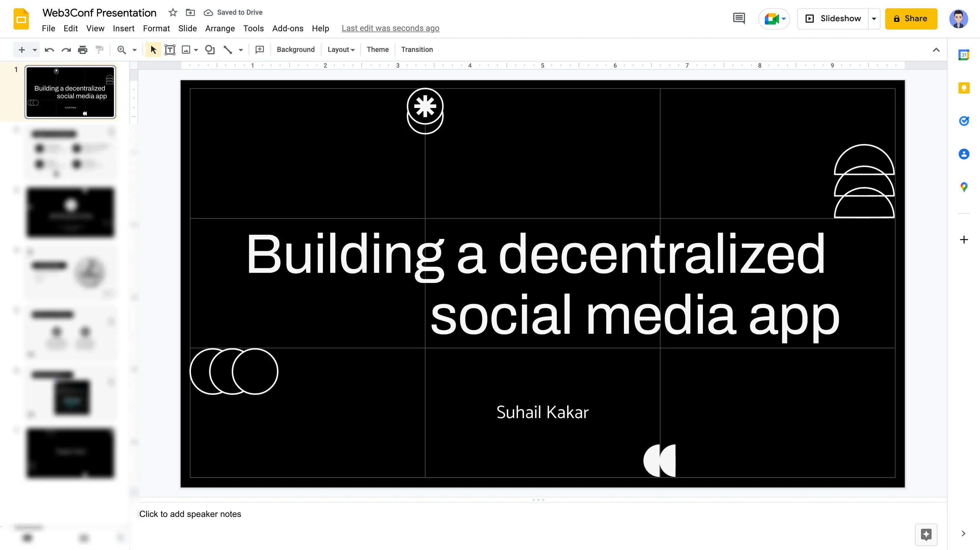
Task: Select the Text box tool
Action: coord(170,50)
